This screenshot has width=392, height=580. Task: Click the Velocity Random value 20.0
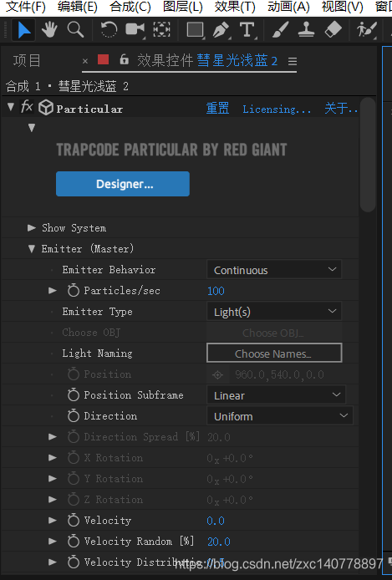click(219, 542)
